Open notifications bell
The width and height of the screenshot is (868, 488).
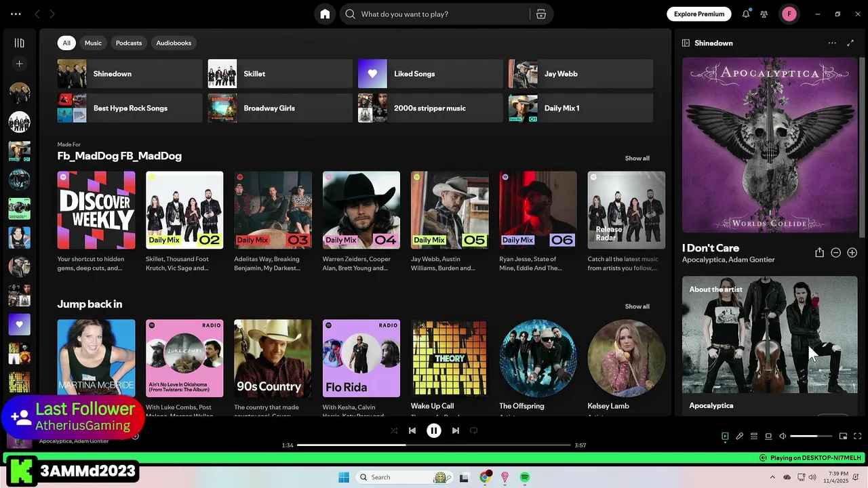pyautogui.click(x=746, y=14)
